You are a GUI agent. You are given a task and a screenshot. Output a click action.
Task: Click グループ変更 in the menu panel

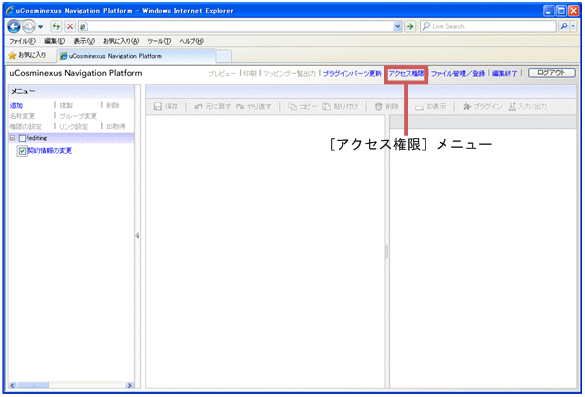click(78, 116)
